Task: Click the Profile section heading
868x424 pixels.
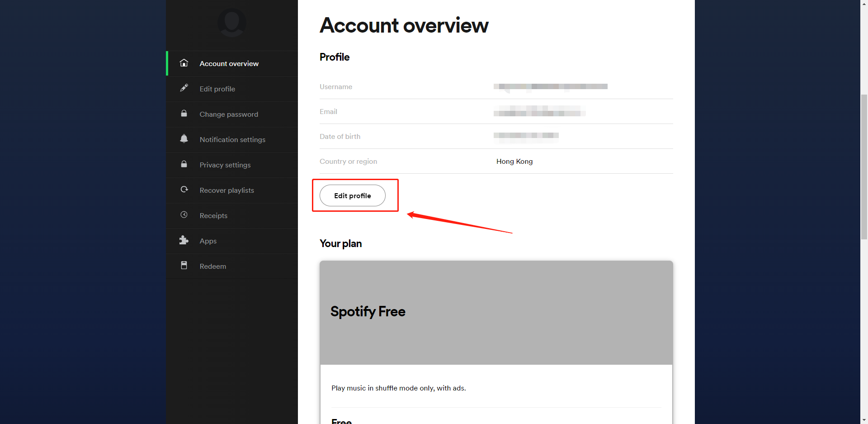Action: [335, 57]
